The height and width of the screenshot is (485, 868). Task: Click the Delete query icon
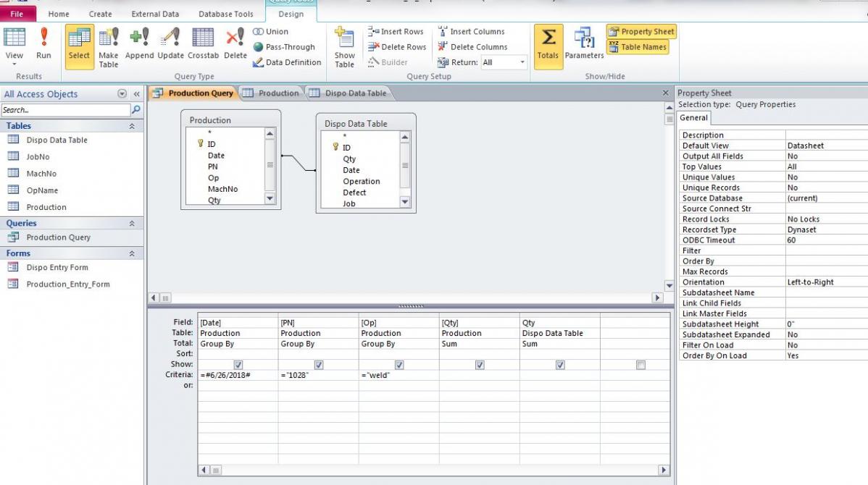(x=235, y=45)
